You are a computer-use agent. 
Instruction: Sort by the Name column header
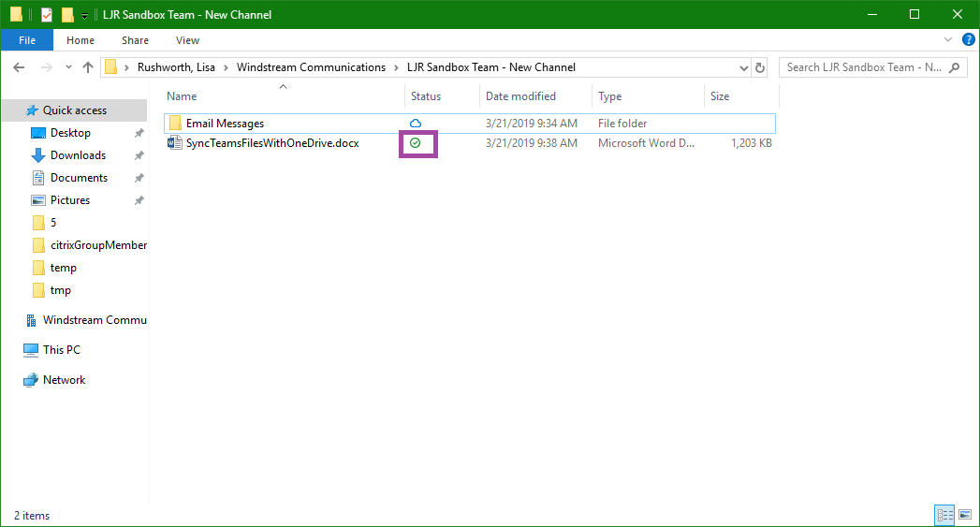click(x=283, y=96)
